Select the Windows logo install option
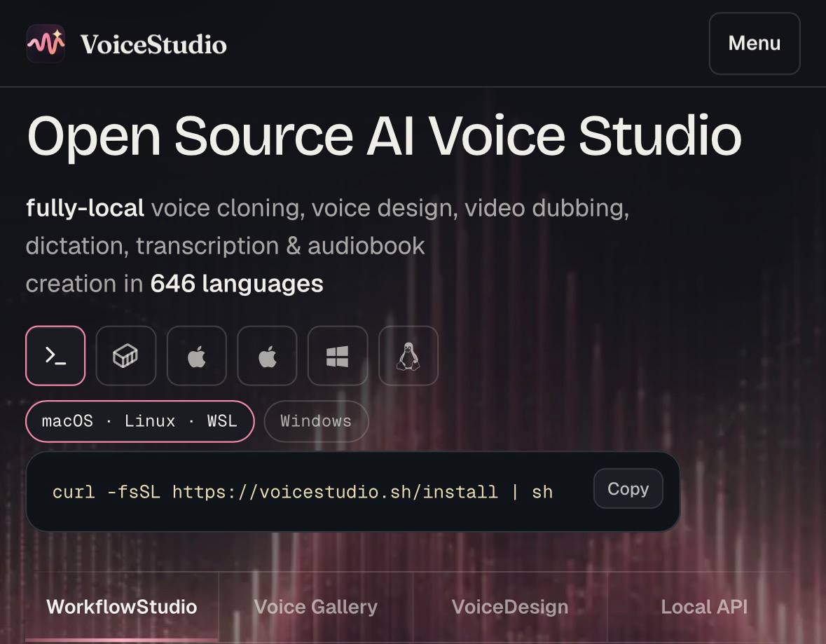Image resolution: width=826 pixels, height=644 pixels. click(338, 356)
